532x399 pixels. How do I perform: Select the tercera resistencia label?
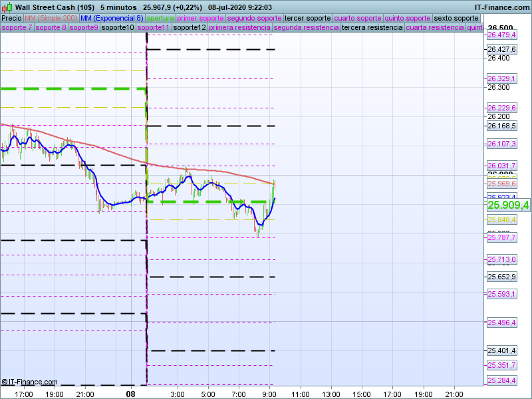click(x=372, y=28)
